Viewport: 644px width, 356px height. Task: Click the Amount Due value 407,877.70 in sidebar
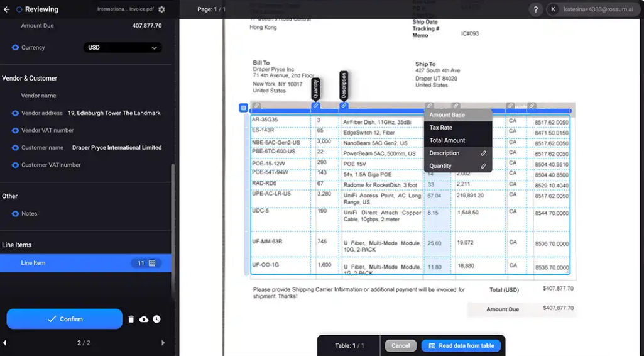click(147, 26)
